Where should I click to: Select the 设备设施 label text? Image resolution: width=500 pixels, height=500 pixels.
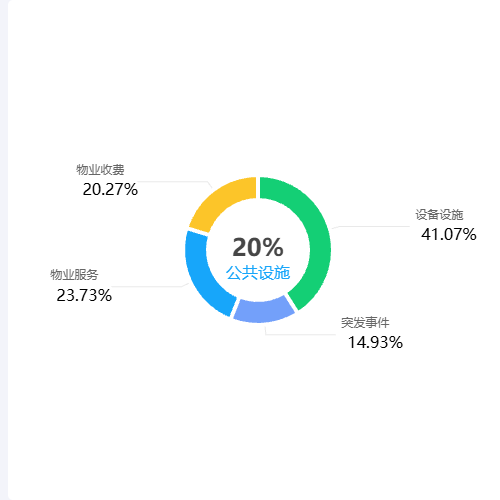[x=439, y=215]
